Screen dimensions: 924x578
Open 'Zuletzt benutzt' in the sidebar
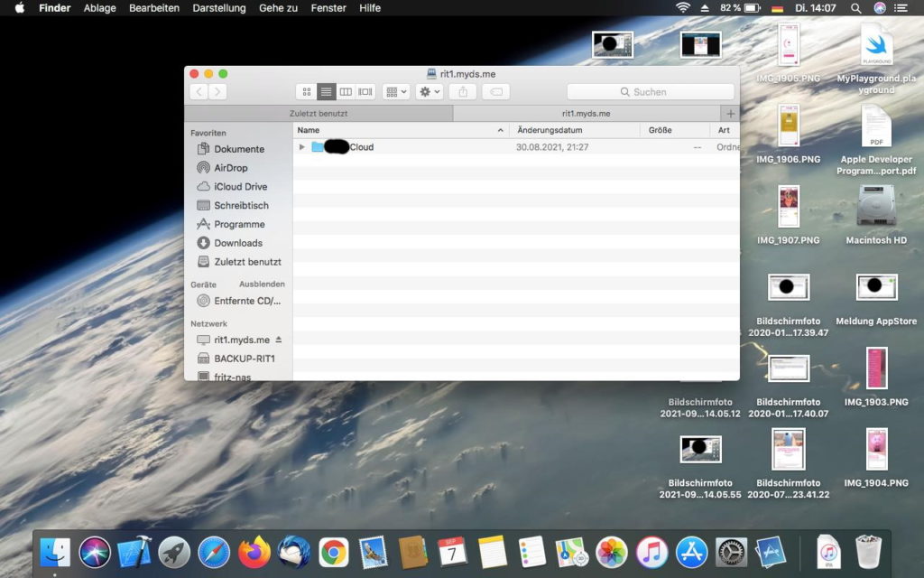point(247,262)
